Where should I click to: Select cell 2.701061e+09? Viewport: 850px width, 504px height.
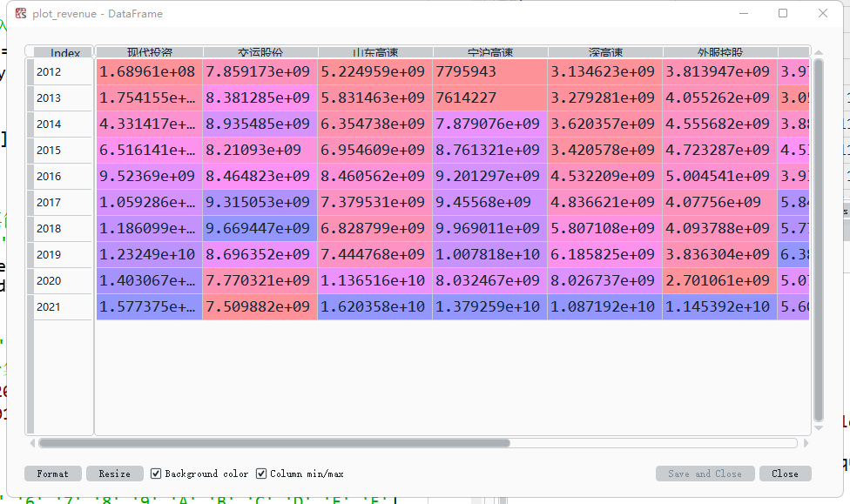point(720,280)
